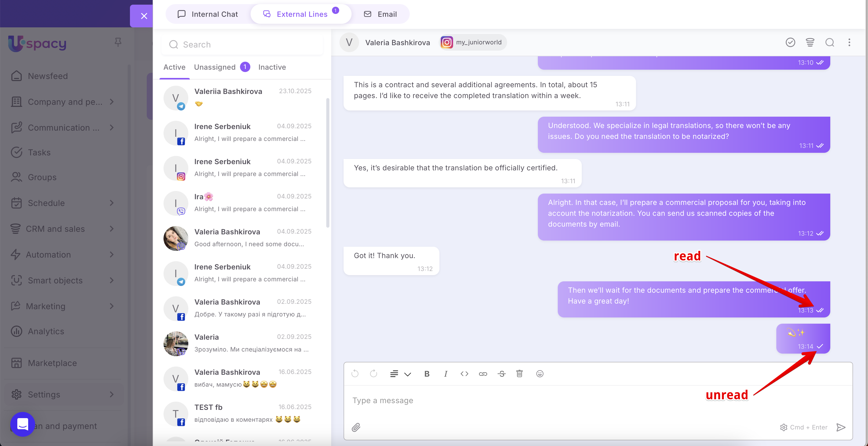868x446 pixels.
Task: Open the text alignment dropdown
Action: coord(400,374)
